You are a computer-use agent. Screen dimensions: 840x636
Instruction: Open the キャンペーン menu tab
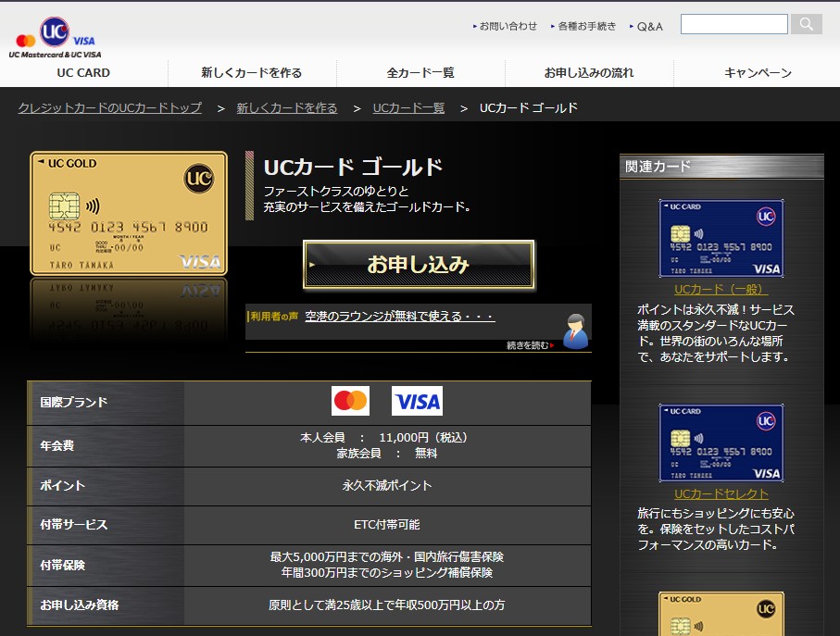758,72
